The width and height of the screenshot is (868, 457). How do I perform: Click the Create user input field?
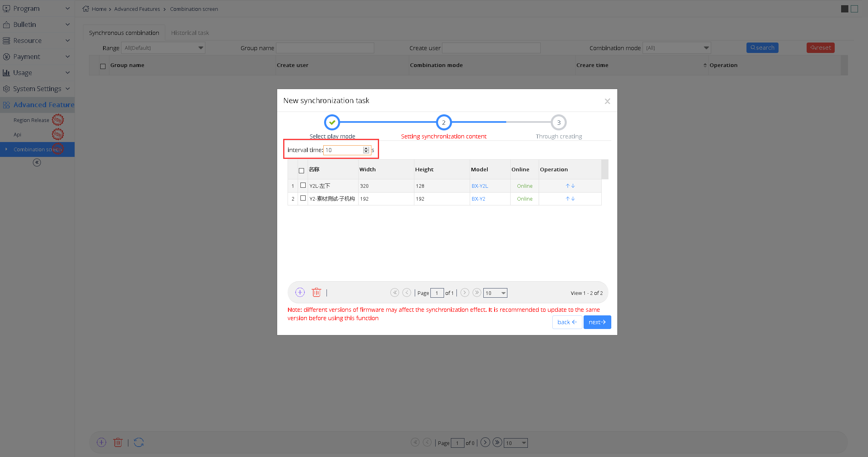point(491,48)
